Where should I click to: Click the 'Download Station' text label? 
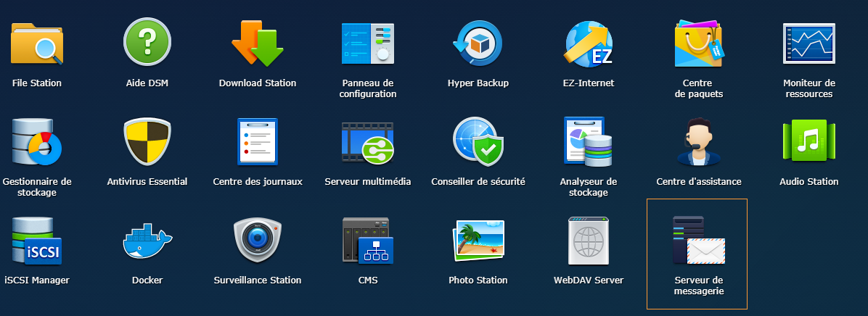coord(258,83)
